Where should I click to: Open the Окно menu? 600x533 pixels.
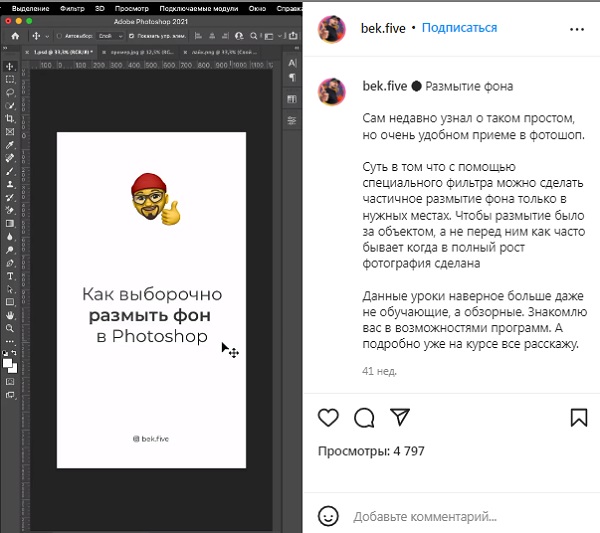257,8
